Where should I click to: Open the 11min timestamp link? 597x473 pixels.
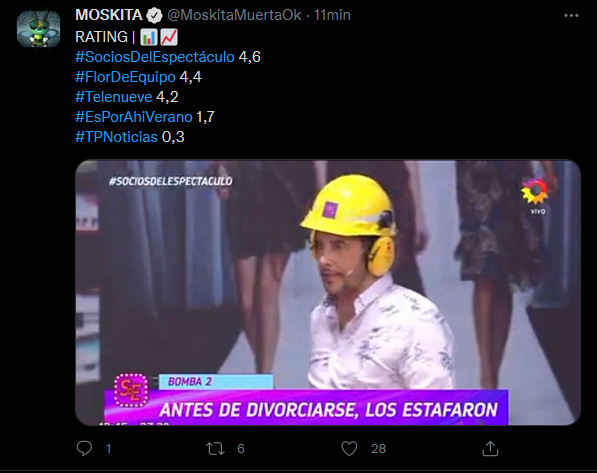tap(332, 15)
